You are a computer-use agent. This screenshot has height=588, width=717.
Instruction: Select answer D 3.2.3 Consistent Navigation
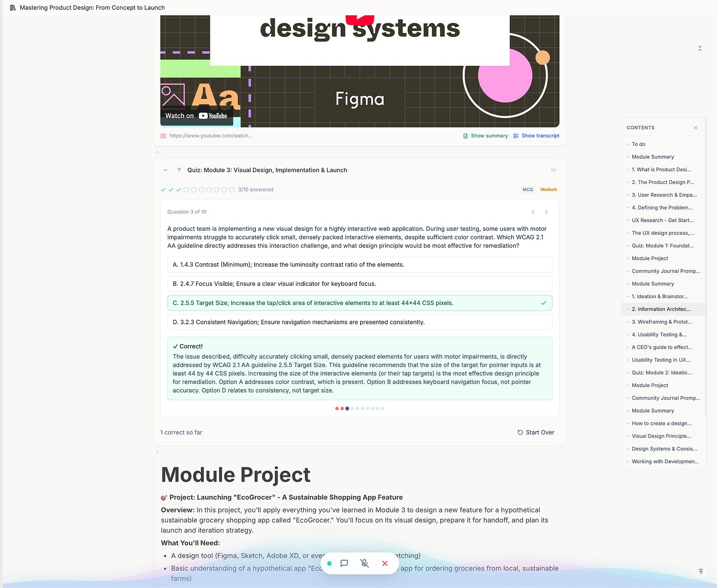(359, 322)
